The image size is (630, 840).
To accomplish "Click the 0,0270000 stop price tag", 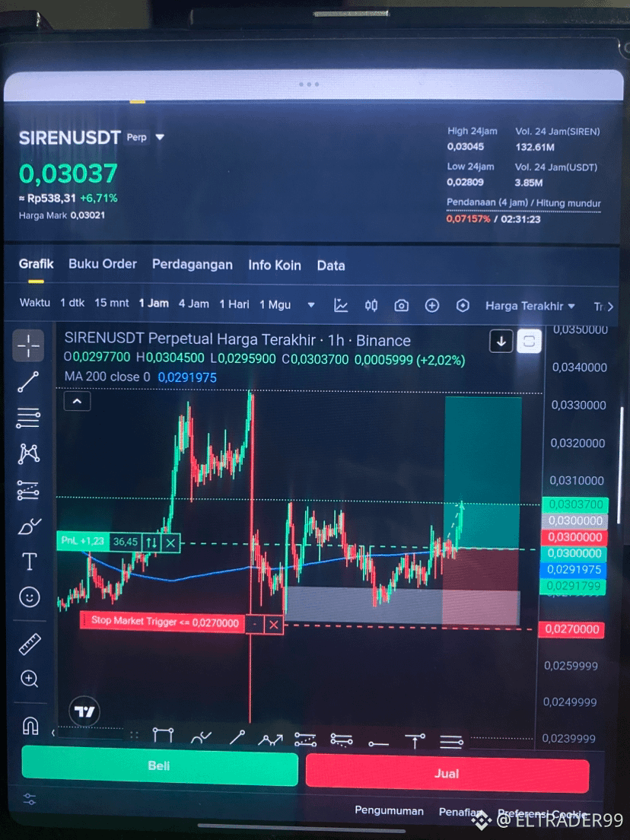I will click(x=571, y=629).
